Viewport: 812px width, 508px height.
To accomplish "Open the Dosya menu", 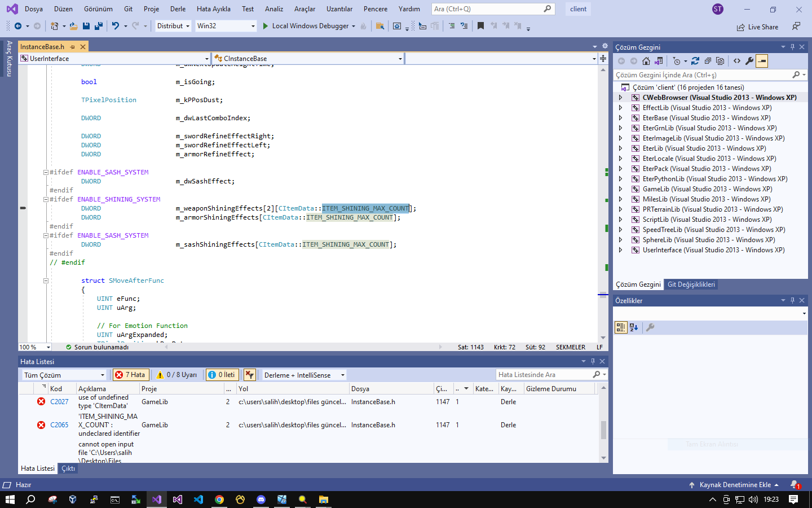I will [x=34, y=9].
